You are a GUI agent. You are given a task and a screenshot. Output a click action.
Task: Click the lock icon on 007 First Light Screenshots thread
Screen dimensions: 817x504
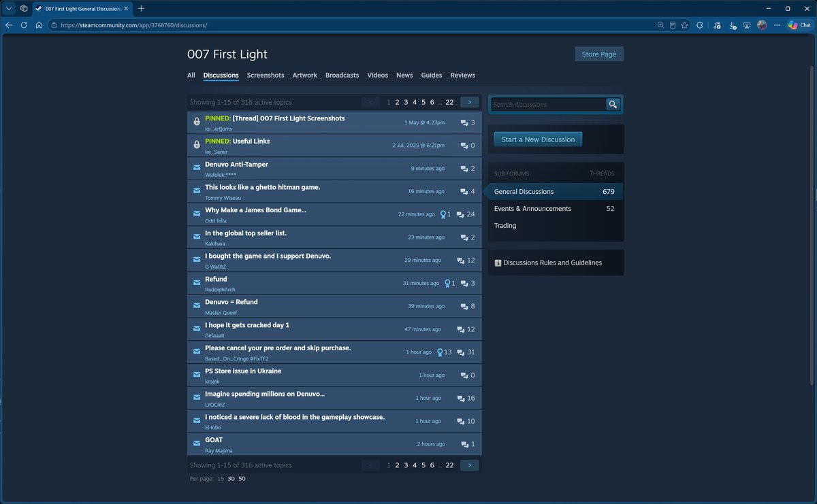[196, 121]
